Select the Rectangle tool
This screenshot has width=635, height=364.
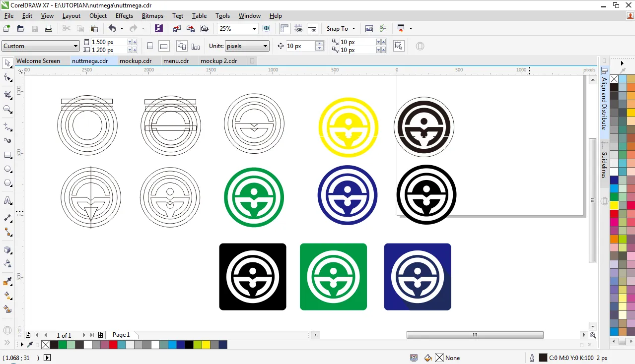click(7, 155)
